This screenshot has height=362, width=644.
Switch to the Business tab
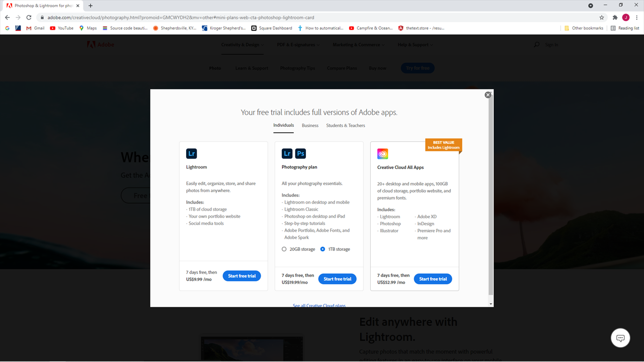pyautogui.click(x=310, y=126)
